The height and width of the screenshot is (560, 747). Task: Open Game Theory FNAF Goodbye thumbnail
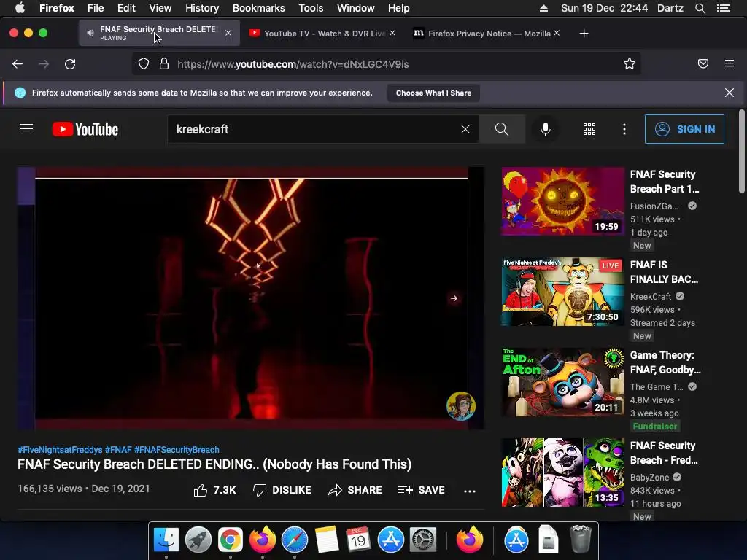coord(562,382)
